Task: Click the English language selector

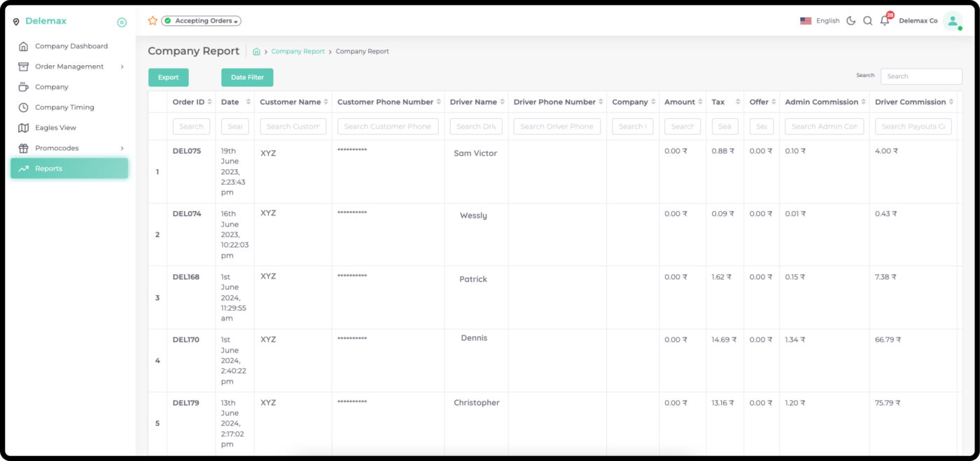Action: coord(820,21)
